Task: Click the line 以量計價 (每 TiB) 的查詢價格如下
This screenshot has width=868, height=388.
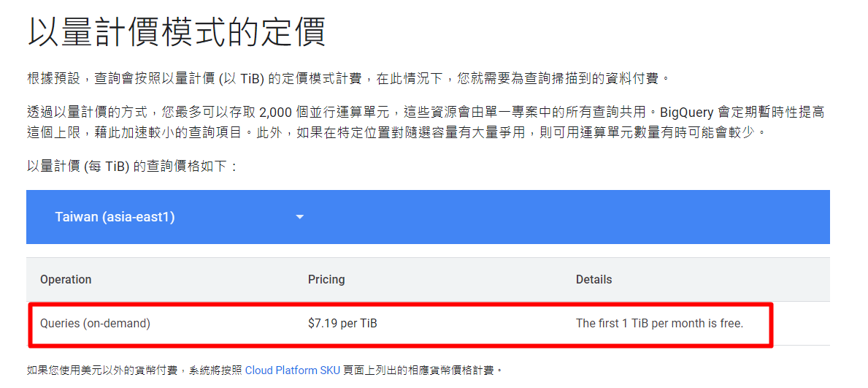Action: pos(132,167)
